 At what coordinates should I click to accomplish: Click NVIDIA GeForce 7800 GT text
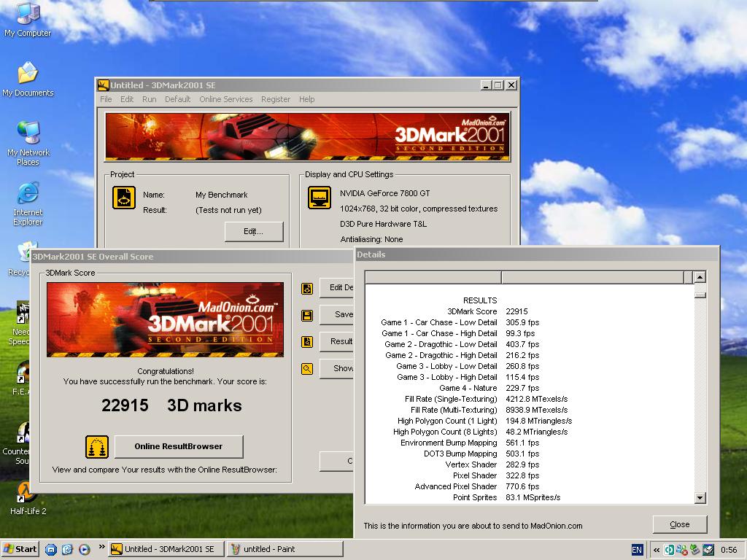[x=385, y=193]
